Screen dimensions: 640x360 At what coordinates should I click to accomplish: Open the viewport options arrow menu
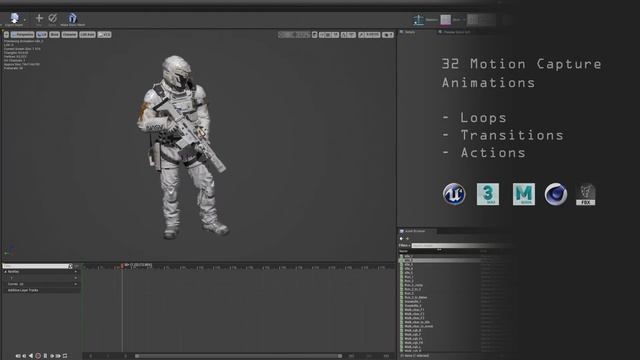click(x=6, y=35)
